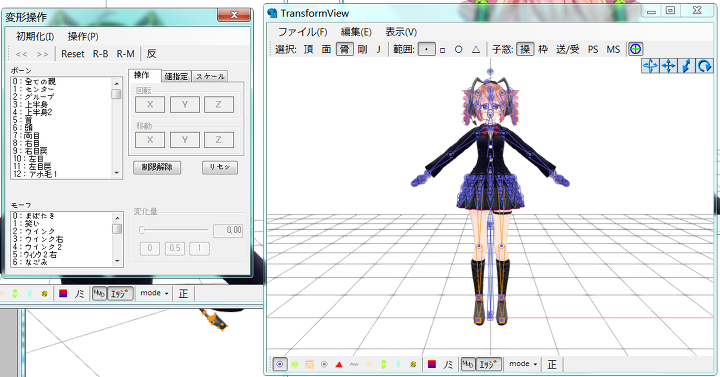Click small circle-dot icon in TransformView bottom bar
The height and width of the screenshot is (377, 720).
(x=324, y=364)
